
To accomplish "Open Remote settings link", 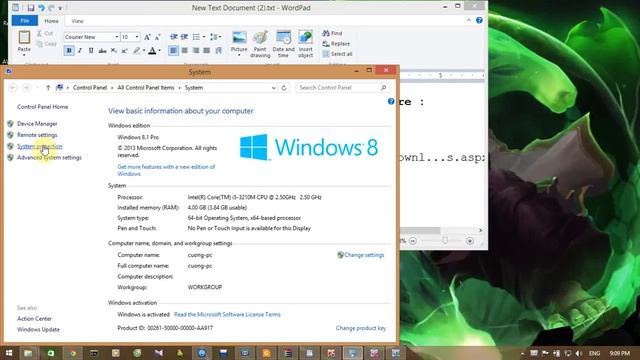I will tap(37, 135).
